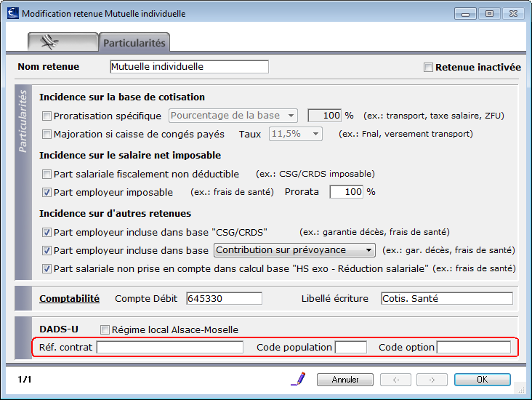Minimize the Modification retenue window

point(465,14)
